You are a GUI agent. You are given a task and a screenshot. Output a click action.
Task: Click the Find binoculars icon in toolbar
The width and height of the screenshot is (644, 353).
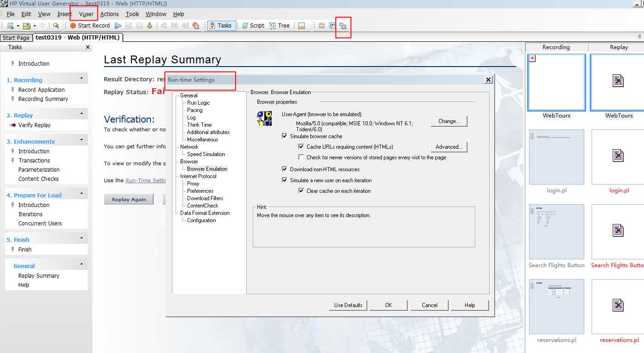coord(56,26)
